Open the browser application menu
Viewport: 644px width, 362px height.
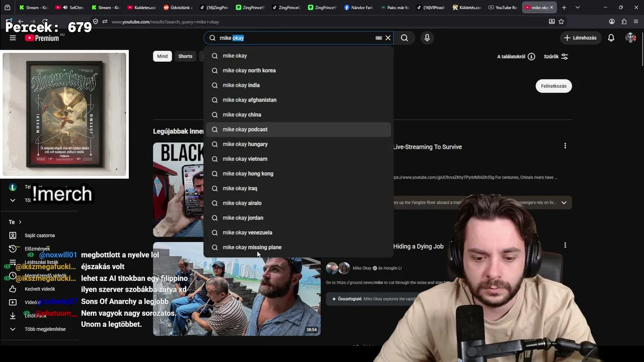[x=636, y=22]
